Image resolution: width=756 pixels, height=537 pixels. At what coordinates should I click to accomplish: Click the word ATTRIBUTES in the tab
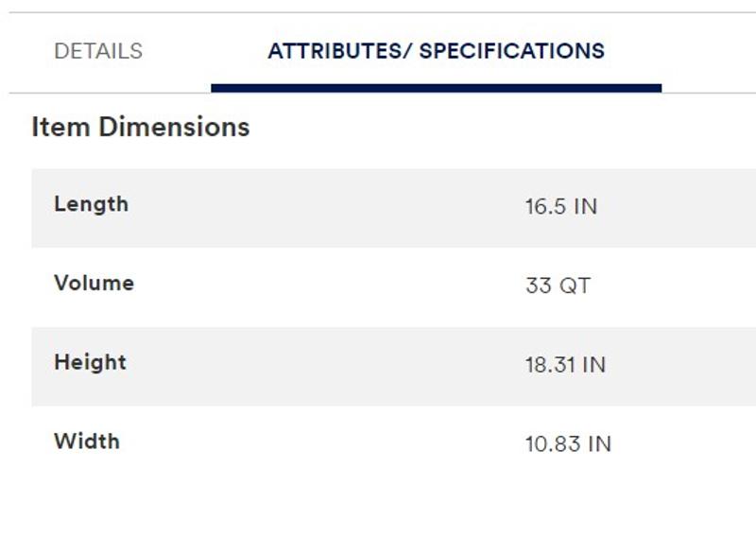pyautogui.click(x=335, y=51)
